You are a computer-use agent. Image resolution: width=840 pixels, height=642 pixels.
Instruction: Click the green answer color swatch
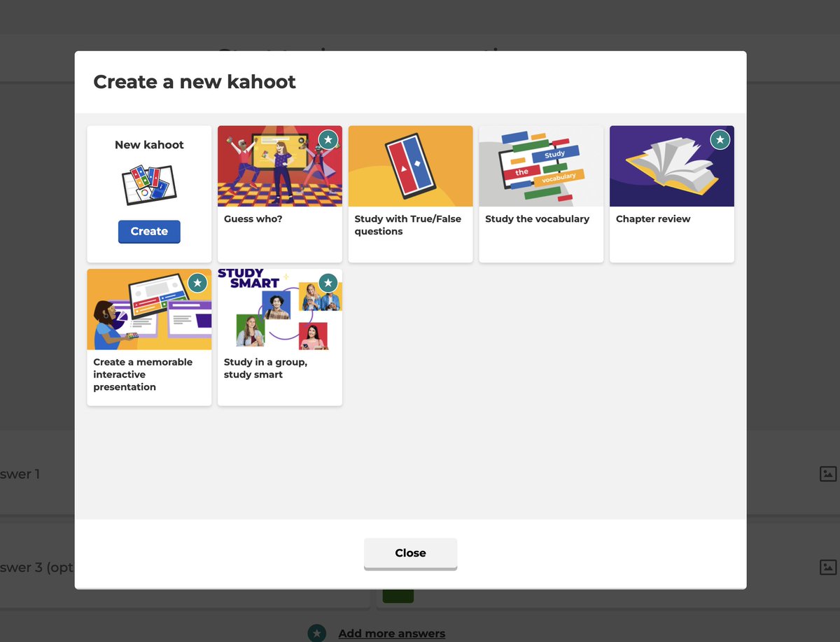click(x=398, y=594)
